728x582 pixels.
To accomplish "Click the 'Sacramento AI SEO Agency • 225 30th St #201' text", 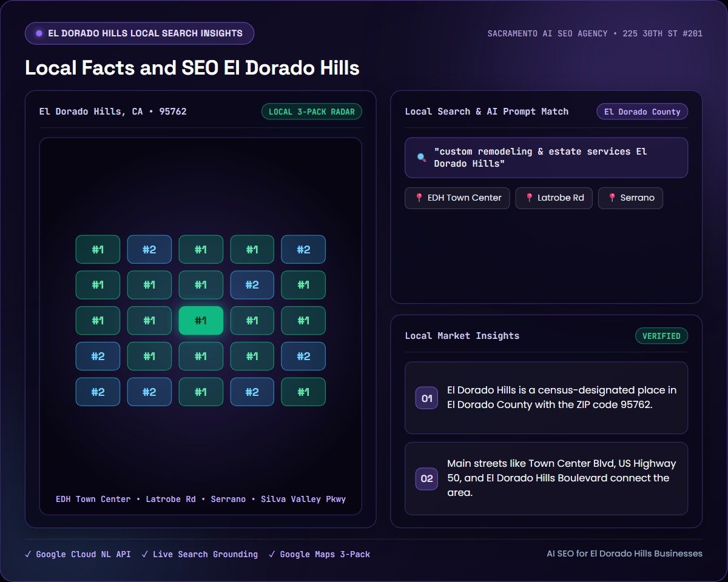I will pyautogui.click(x=595, y=33).
